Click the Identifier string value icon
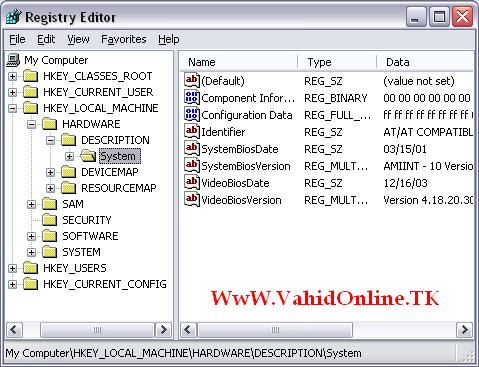Image resolution: width=479 pixels, height=367 pixels. point(192,132)
